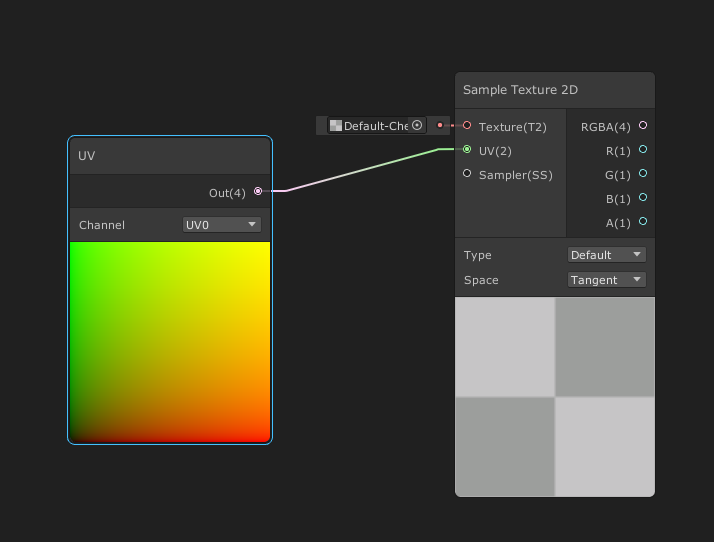This screenshot has width=714, height=542.
Task: Click the UV node Out(4) port
Action: pos(258,191)
